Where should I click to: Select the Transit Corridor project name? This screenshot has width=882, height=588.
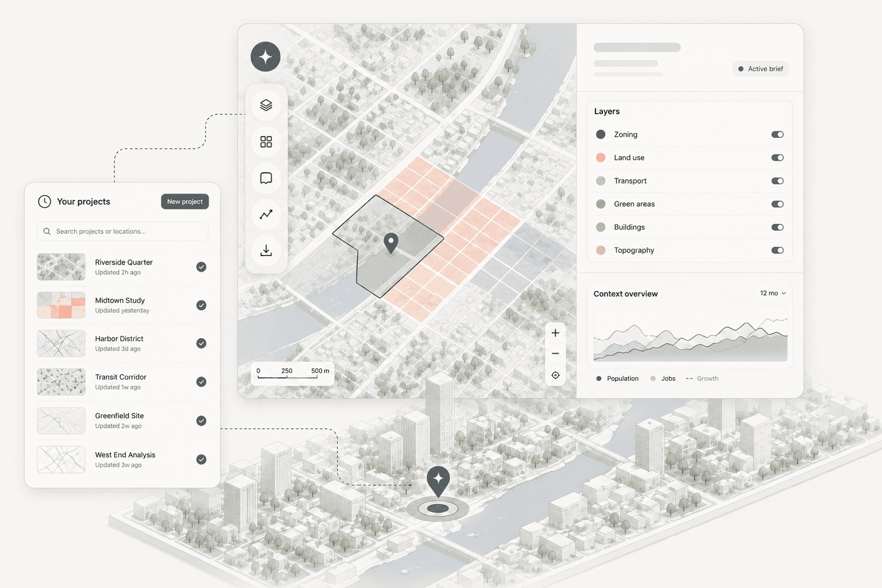(121, 377)
